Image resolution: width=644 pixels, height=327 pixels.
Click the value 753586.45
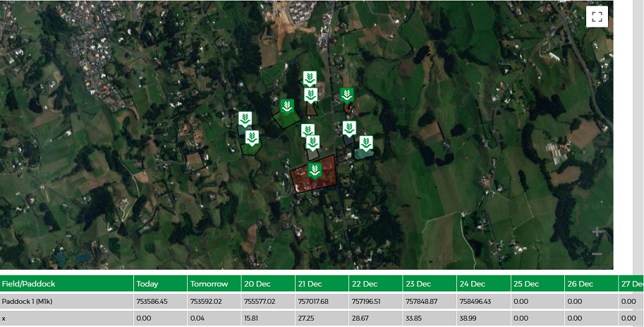[152, 302]
